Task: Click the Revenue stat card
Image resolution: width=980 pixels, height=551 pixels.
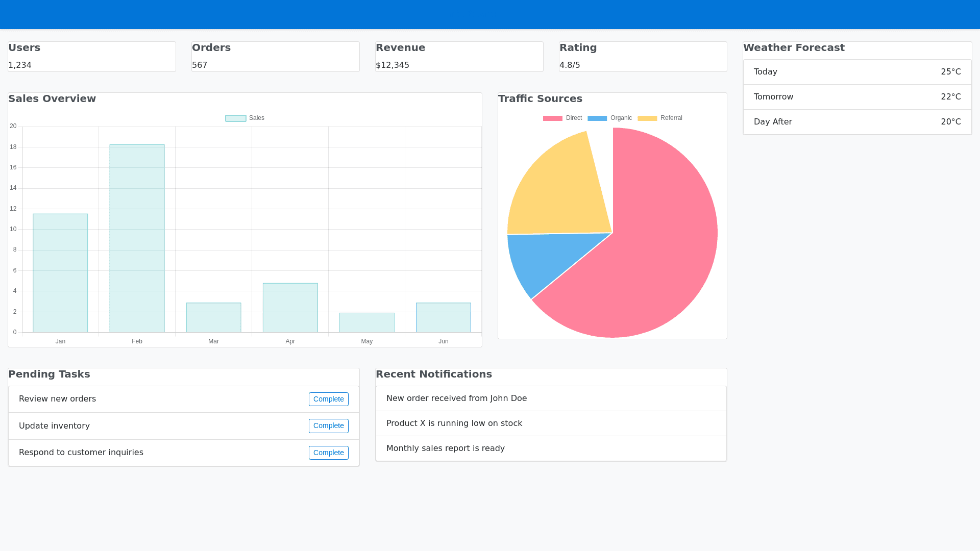Action: tap(459, 57)
